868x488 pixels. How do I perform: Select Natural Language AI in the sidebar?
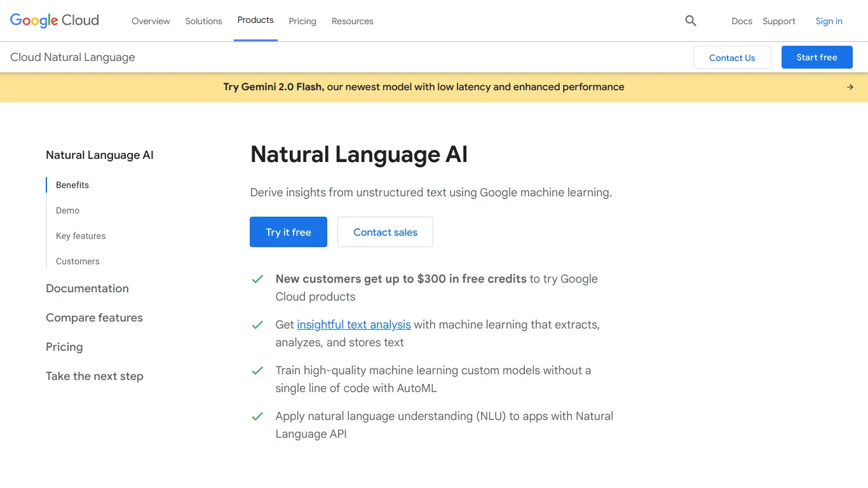coord(100,155)
